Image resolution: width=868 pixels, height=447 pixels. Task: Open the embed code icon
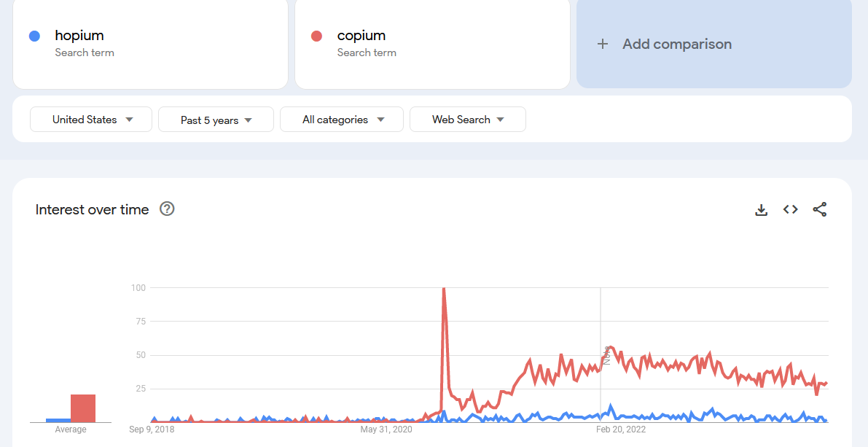click(x=790, y=209)
